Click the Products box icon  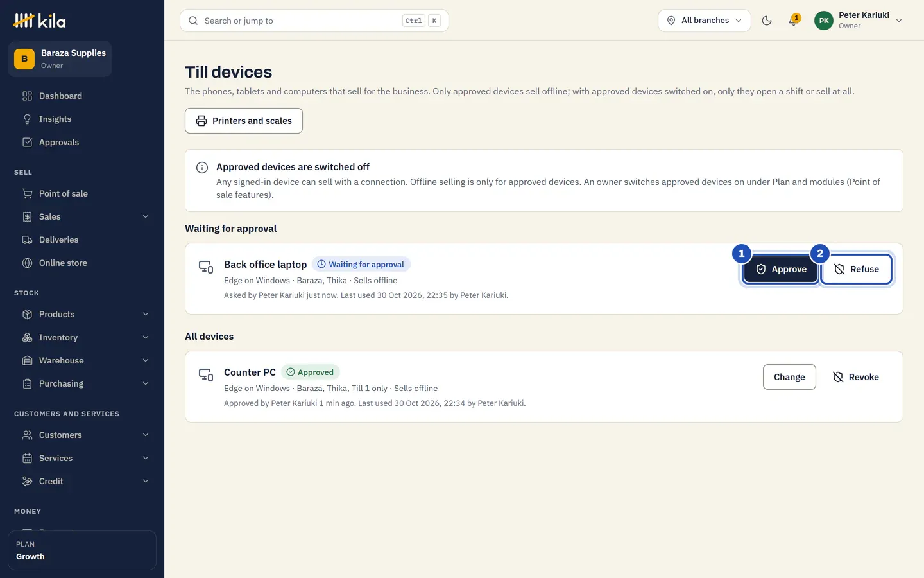click(27, 315)
